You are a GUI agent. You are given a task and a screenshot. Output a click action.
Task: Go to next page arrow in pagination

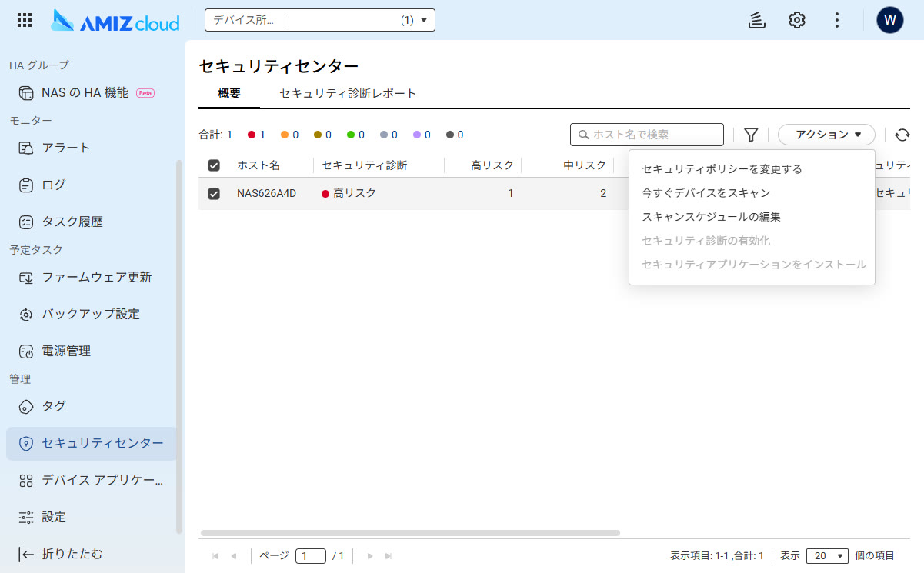(x=370, y=555)
